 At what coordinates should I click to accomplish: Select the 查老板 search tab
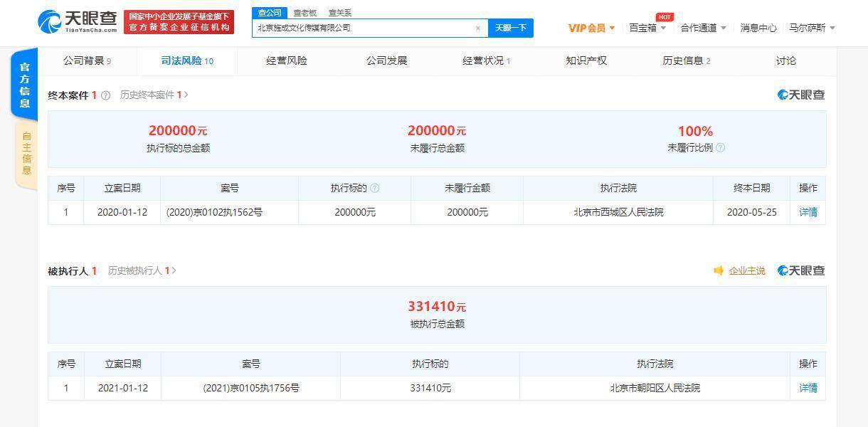[305, 13]
